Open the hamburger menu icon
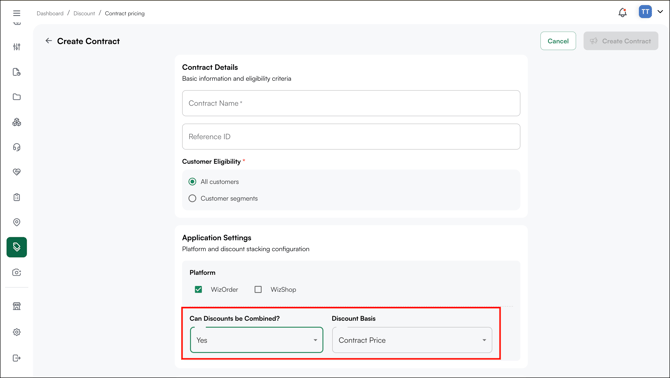Screen dimensions: 670x378 pyautogui.click(x=17, y=13)
